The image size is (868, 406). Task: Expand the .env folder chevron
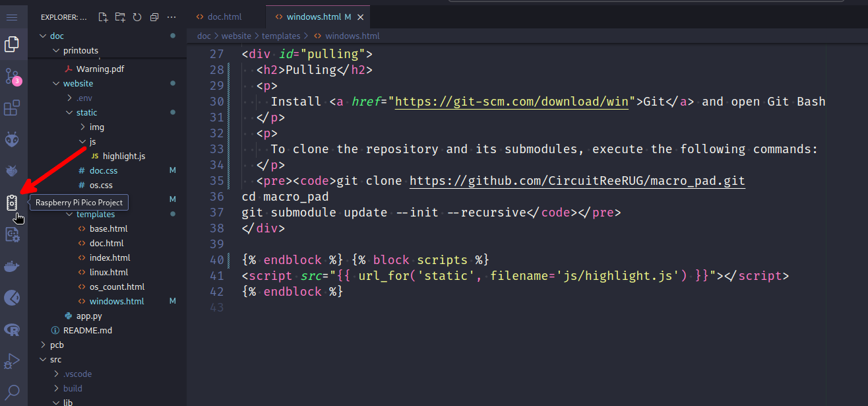(69, 98)
